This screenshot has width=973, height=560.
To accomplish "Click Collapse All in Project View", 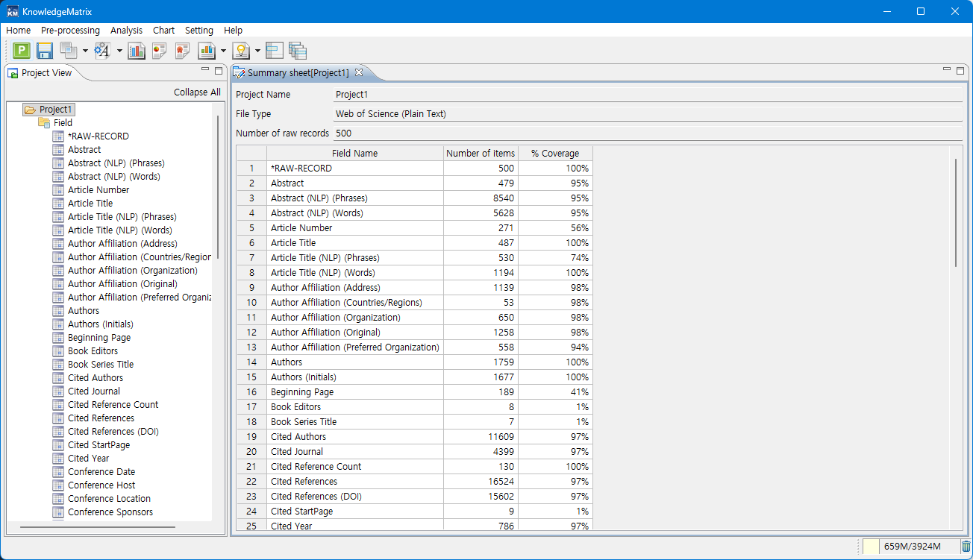I will click(x=197, y=92).
